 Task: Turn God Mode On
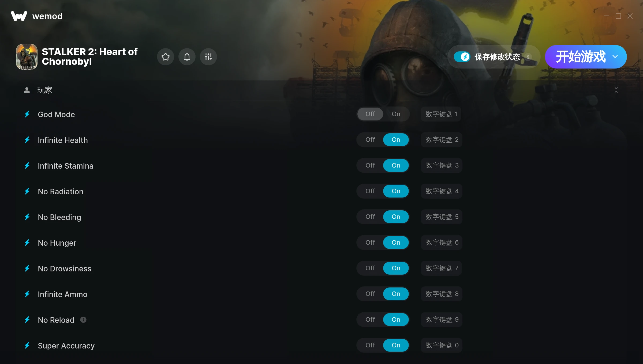coord(396,114)
